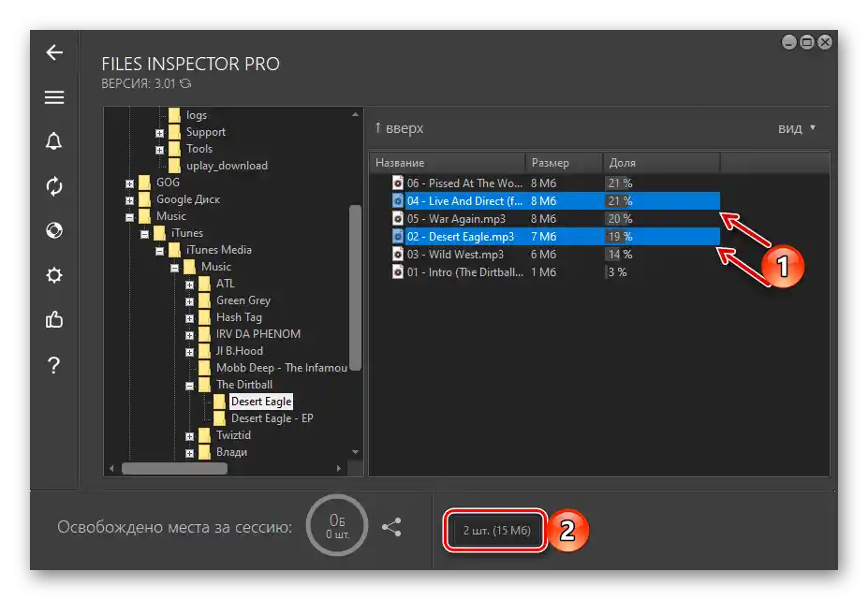Sort by Размер column header
Viewport: 868px width, 600px height.
pos(564,163)
